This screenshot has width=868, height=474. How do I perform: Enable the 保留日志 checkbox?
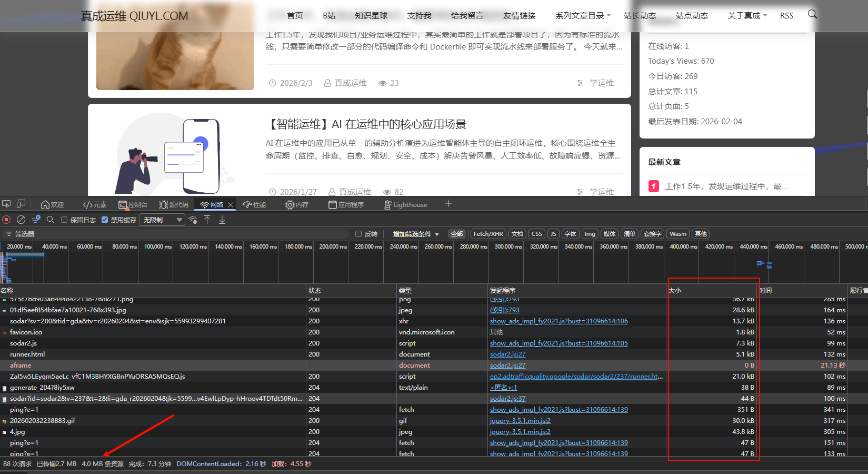[x=64, y=220]
